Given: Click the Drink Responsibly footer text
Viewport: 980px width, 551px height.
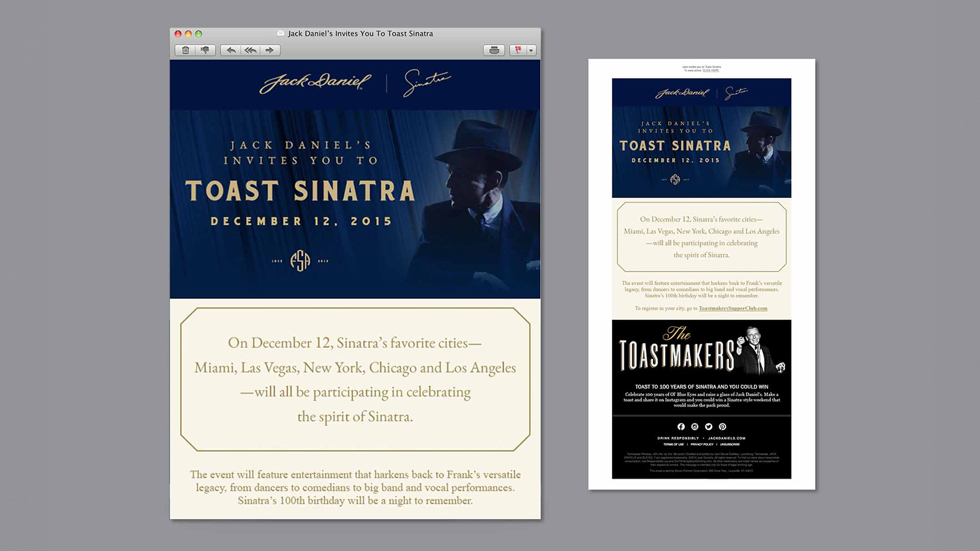Looking at the screenshot, I should [678, 438].
